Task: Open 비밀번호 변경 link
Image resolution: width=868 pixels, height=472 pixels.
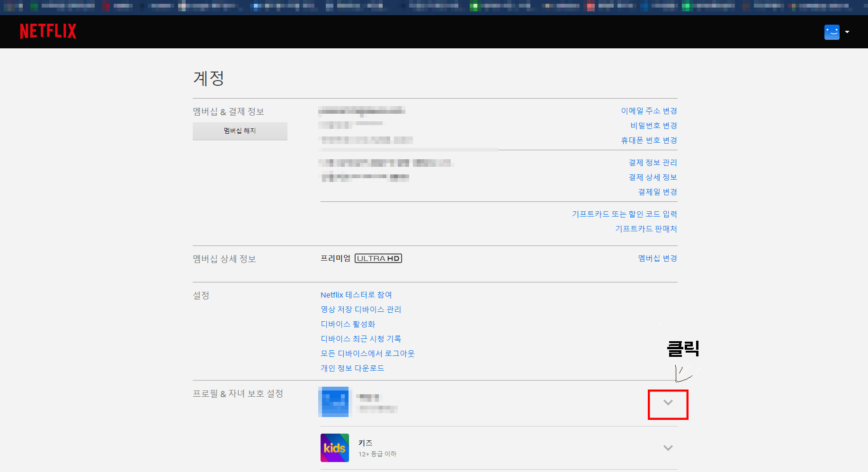Action: click(x=653, y=126)
